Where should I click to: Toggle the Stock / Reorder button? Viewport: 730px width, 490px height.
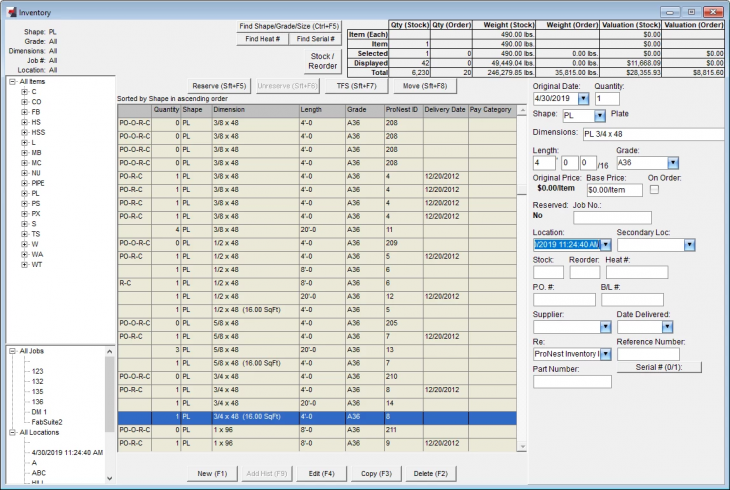[322, 61]
